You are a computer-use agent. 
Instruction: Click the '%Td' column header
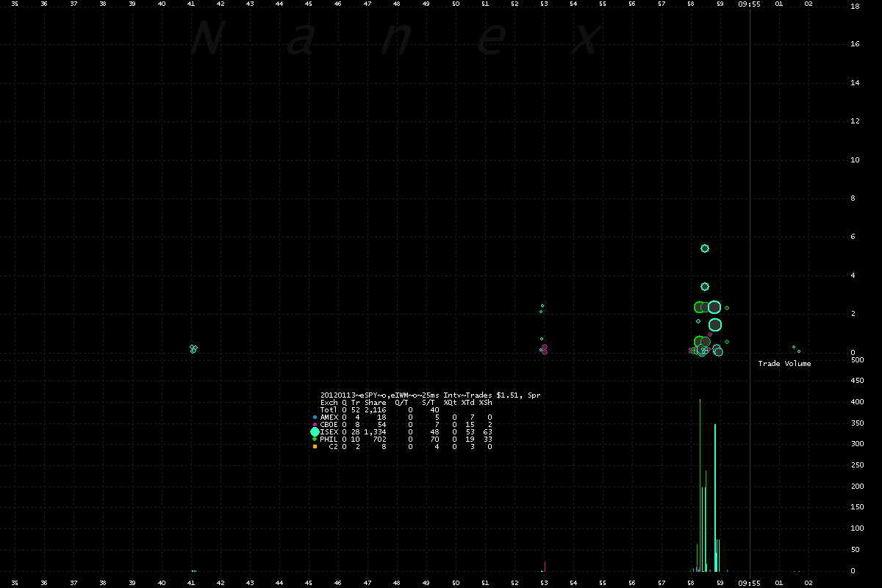click(467, 402)
